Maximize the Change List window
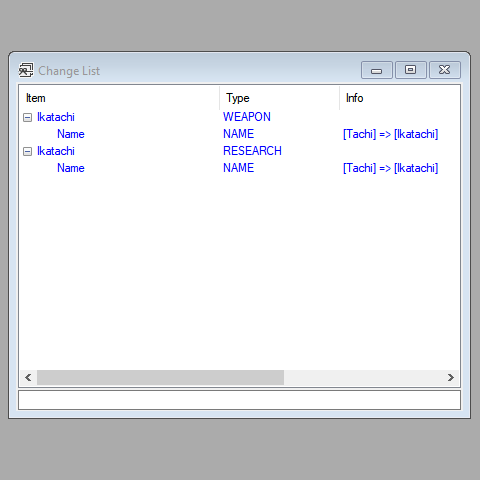The height and width of the screenshot is (480, 480). coord(411,70)
